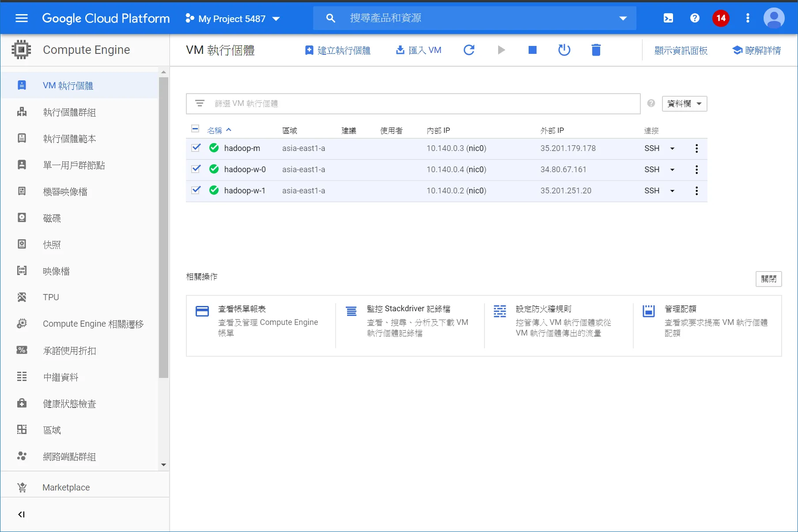Screen dimensions: 798x532
Task: Click the Compute Engine chip logo
Action: click(x=21, y=49)
